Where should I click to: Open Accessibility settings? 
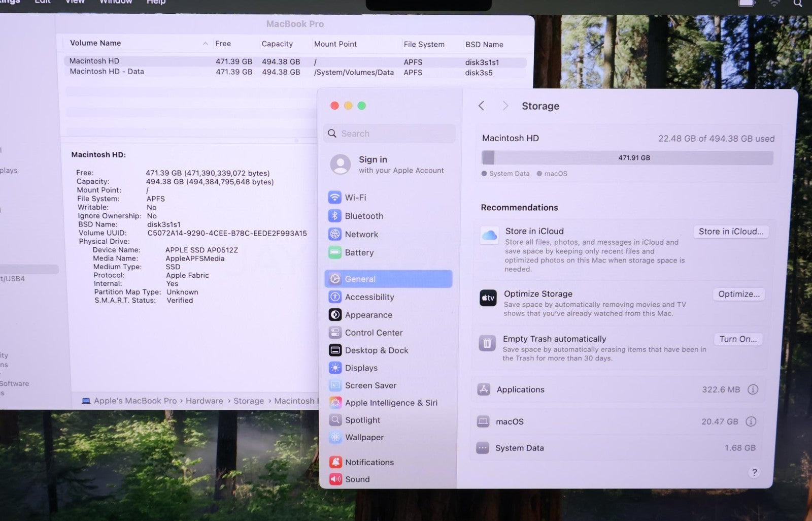(369, 297)
